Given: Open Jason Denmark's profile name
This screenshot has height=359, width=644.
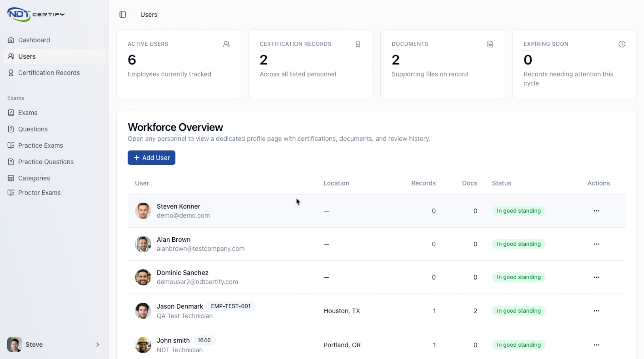Looking at the screenshot, I should pyautogui.click(x=180, y=306).
